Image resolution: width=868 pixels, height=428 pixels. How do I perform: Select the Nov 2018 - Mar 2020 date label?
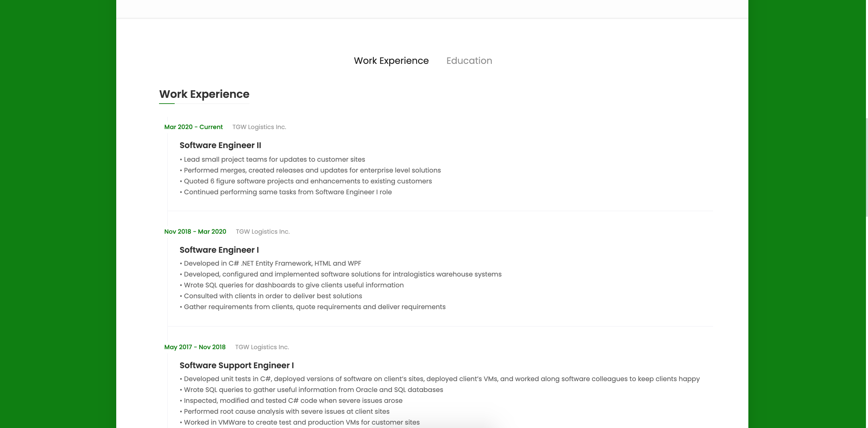[x=195, y=231]
